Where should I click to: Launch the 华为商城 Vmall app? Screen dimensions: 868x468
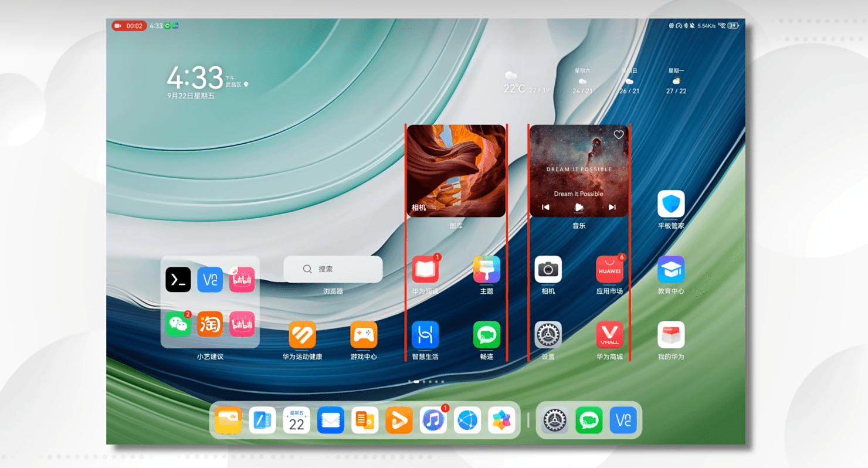click(610, 335)
